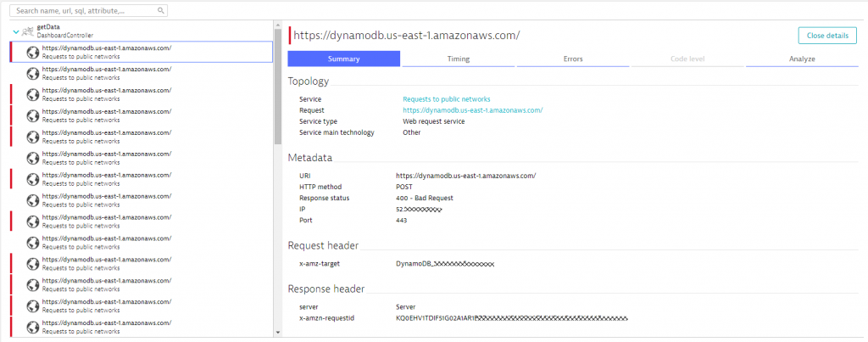The height and width of the screenshot is (342, 868).
Task: Click the x-amz-target label
Action: point(319,263)
